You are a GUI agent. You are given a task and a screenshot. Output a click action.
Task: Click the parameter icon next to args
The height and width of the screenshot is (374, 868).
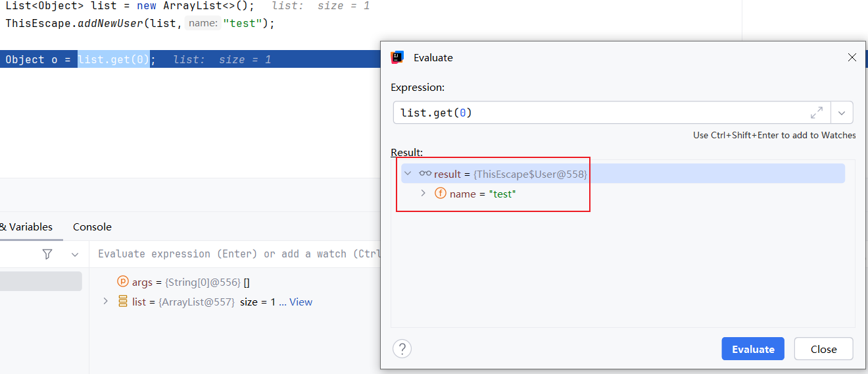pos(123,282)
